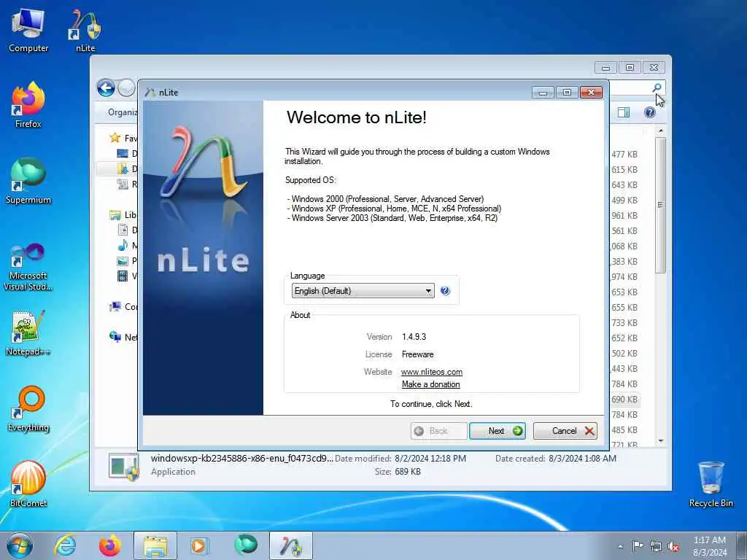Toggle the Explorer preview pane icon

(624, 112)
